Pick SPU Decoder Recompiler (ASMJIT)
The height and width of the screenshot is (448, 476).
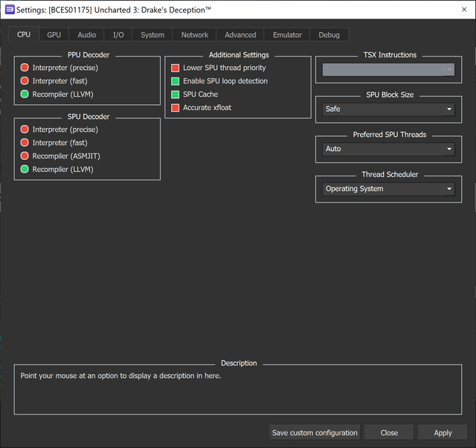tap(60, 156)
